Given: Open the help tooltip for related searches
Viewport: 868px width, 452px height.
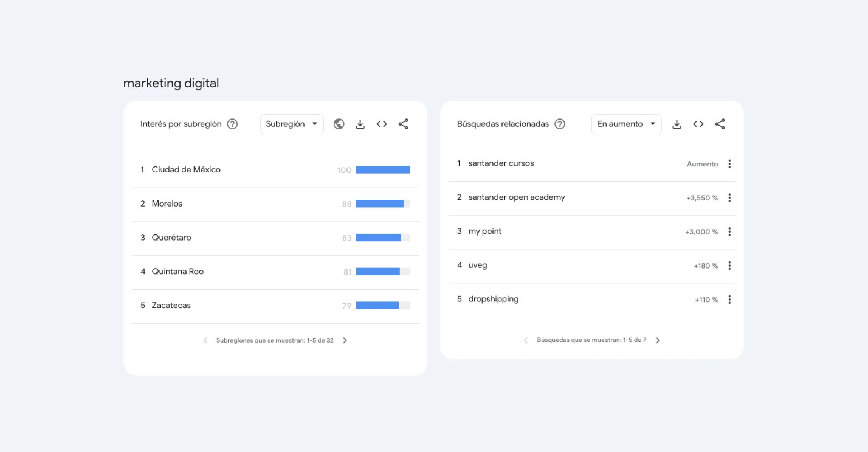Looking at the screenshot, I should [x=559, y=124].
